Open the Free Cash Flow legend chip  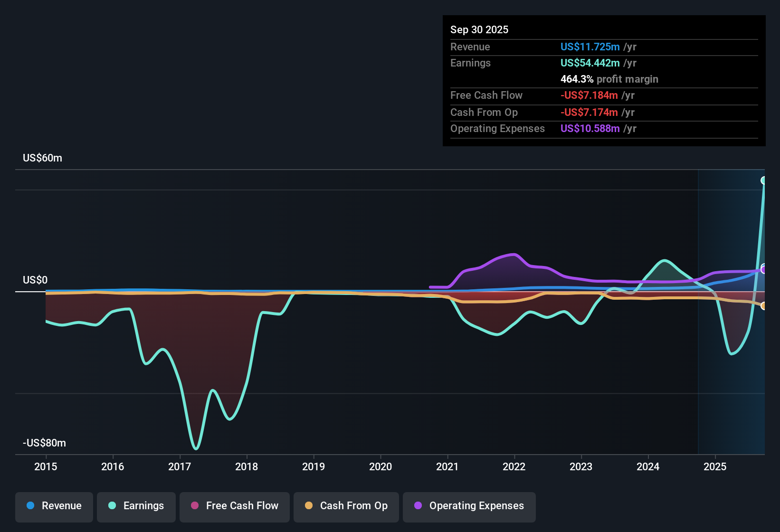pos(234,506)
